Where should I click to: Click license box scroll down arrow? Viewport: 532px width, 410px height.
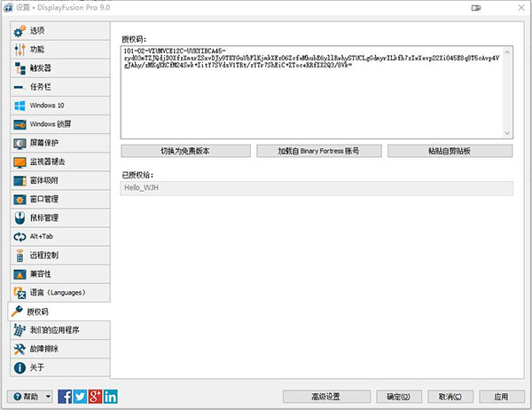[507, 133]
